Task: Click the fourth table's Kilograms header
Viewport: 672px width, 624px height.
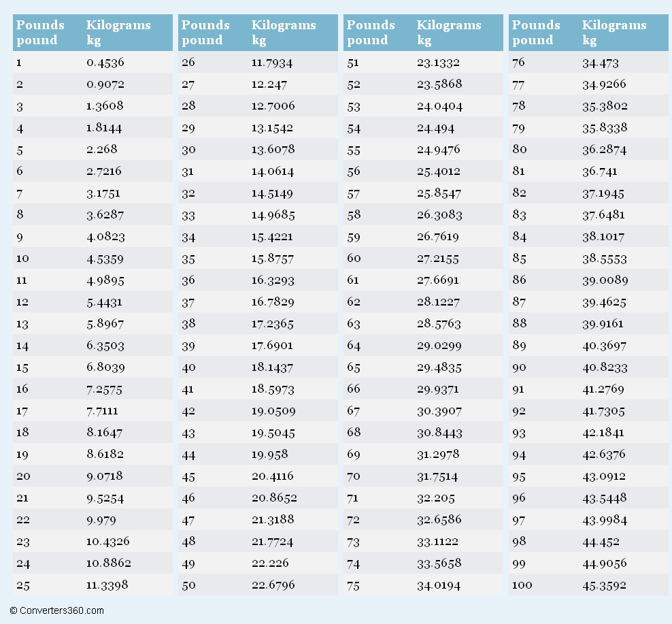Action: click(x=614, y=33)
